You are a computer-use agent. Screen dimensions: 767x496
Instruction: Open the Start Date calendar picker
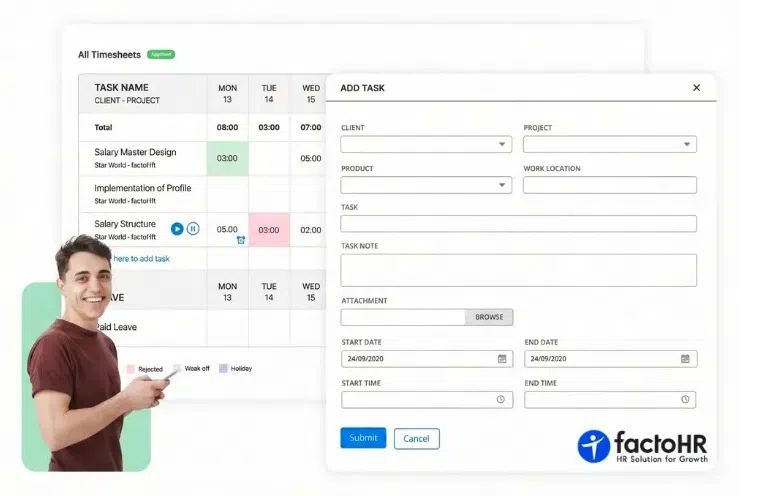[502, 359]
